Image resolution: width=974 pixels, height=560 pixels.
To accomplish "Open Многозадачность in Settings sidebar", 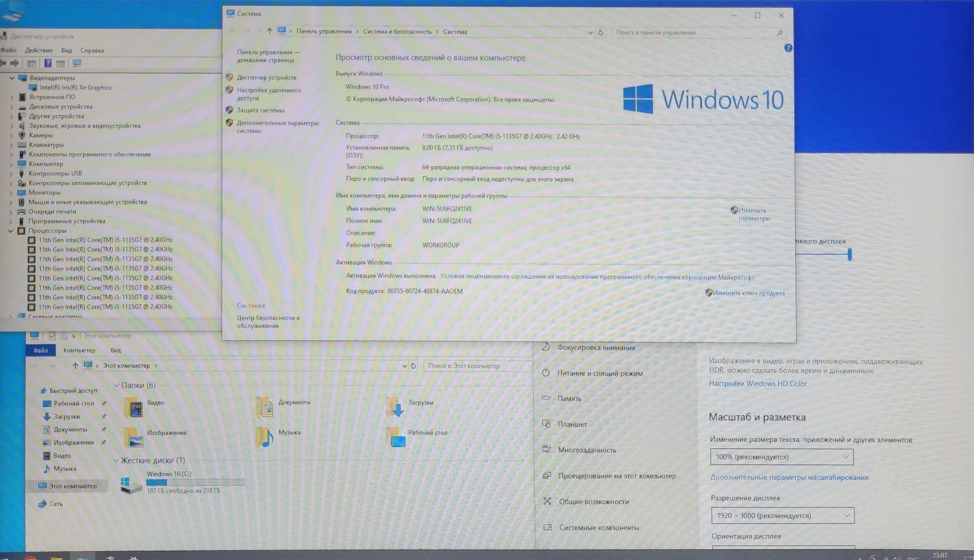I will (x=587, y=450).
